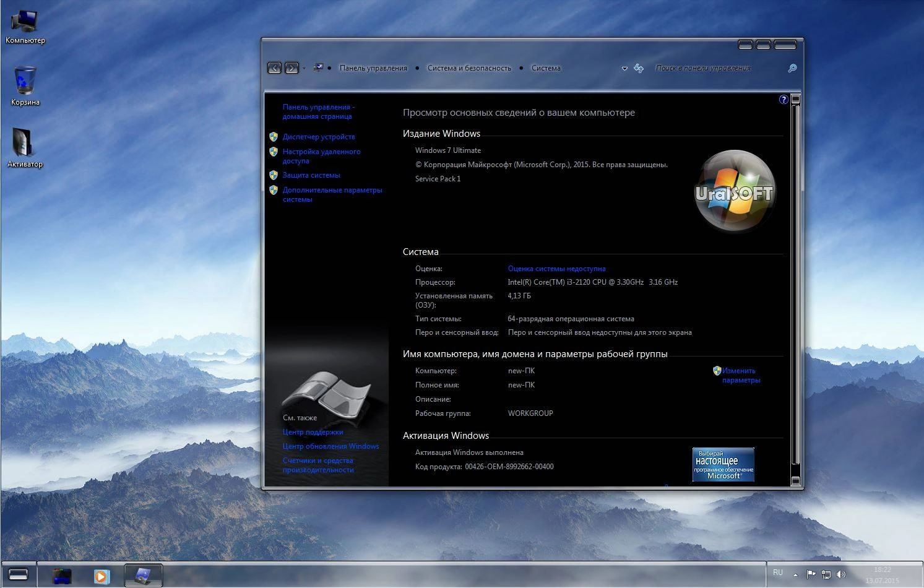Open Дополнительные параметры системы link
The image size is (924, 588).
[332, 194]
